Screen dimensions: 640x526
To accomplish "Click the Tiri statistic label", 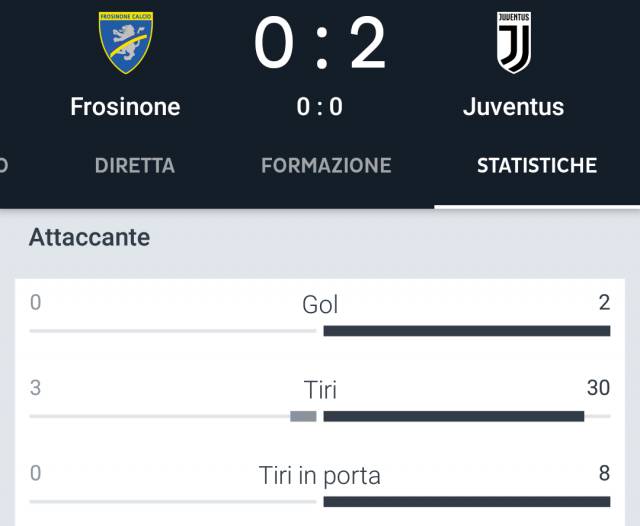I will pyautogui.click(x=320, y=390).
